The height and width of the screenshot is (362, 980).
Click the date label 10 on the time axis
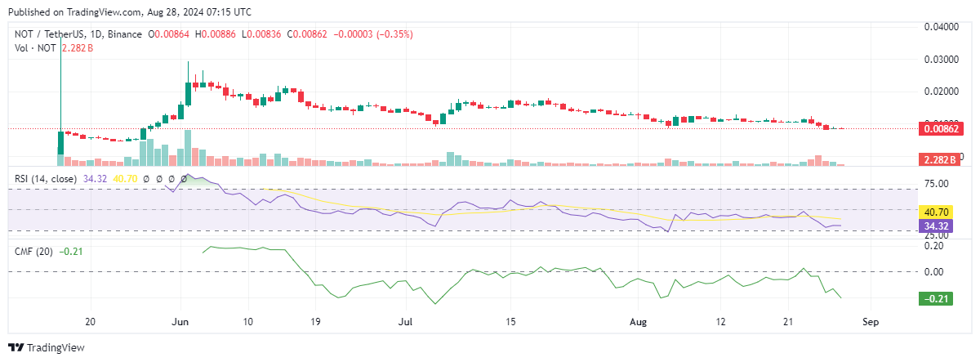point(247,322)
